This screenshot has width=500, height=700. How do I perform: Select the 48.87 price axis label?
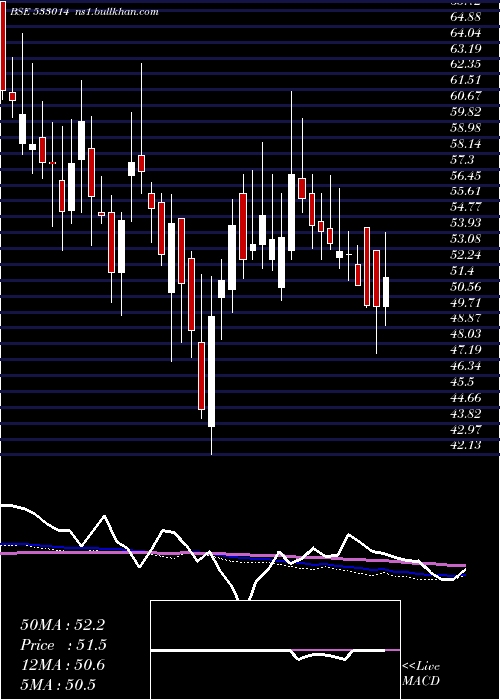(466, 318)
